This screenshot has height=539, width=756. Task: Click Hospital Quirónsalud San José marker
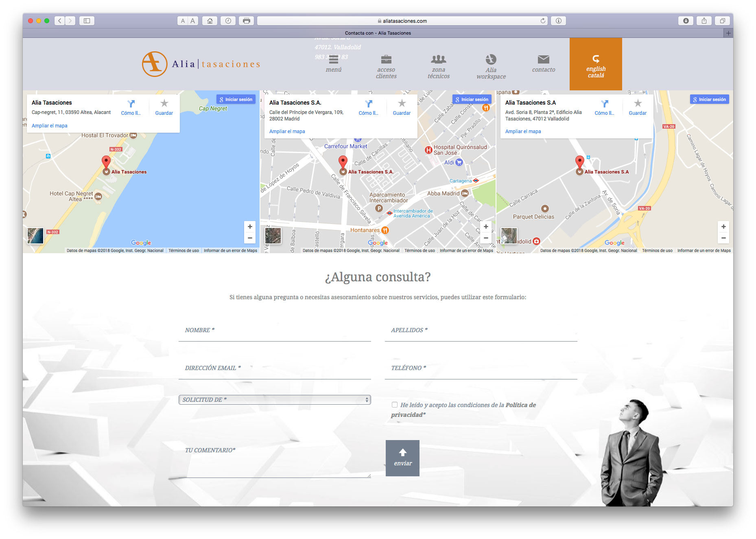tap(428, 150)
